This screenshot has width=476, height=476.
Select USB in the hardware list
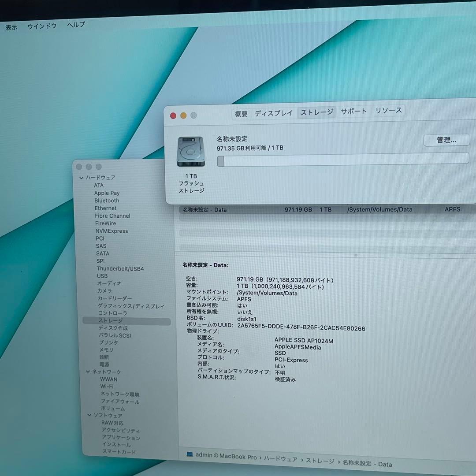point(102,276)
